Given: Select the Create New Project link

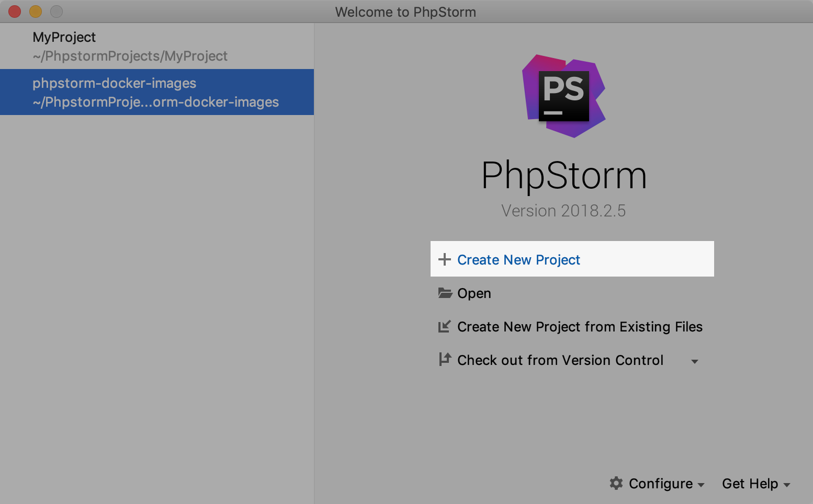Looking at the screenshot, I should pyautogui.click(x=518, y=260).
